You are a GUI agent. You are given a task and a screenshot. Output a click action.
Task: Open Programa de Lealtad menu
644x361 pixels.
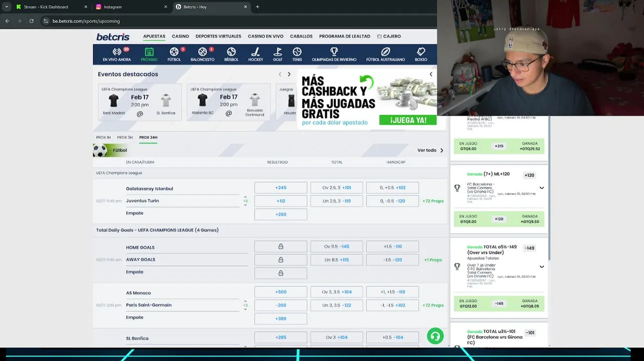(344, 36)
